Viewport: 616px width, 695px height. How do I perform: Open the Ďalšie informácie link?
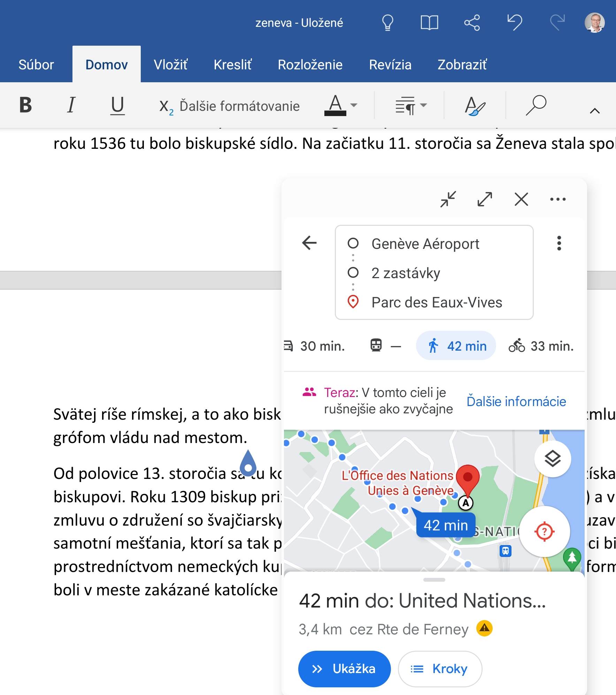tap(516, 401)
